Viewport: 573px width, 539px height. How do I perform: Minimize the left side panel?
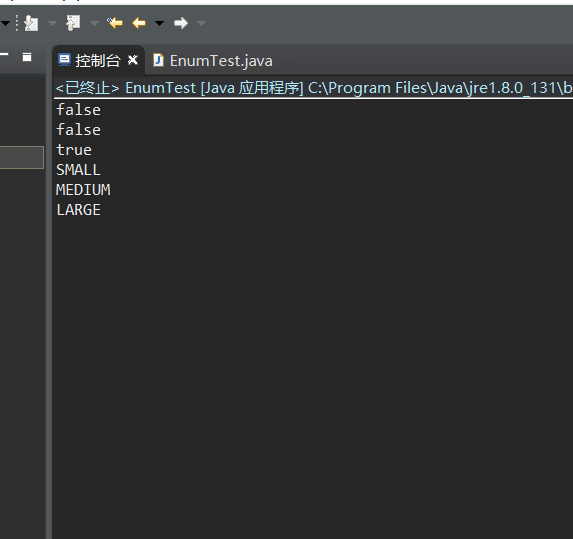pyautogui.click(x=4, y=55)
